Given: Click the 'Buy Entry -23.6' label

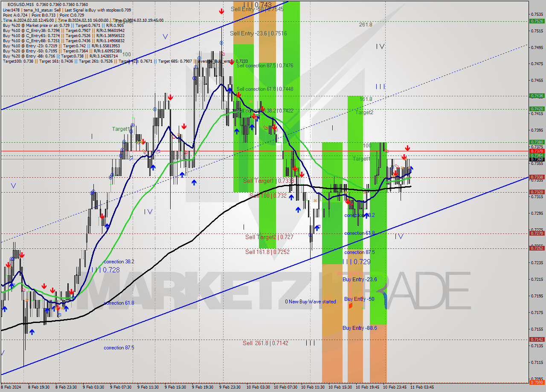Looking at the screenshot, I should (x=360, y=280).
